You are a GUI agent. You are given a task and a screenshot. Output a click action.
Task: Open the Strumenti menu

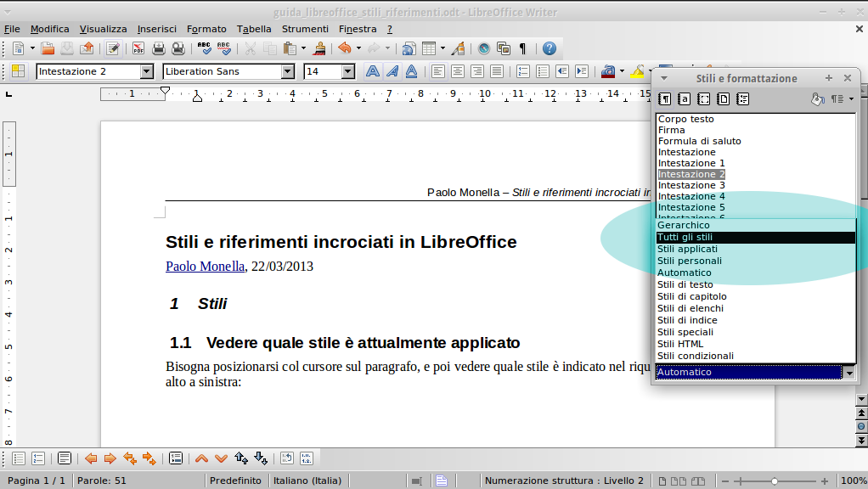[305, 29]
